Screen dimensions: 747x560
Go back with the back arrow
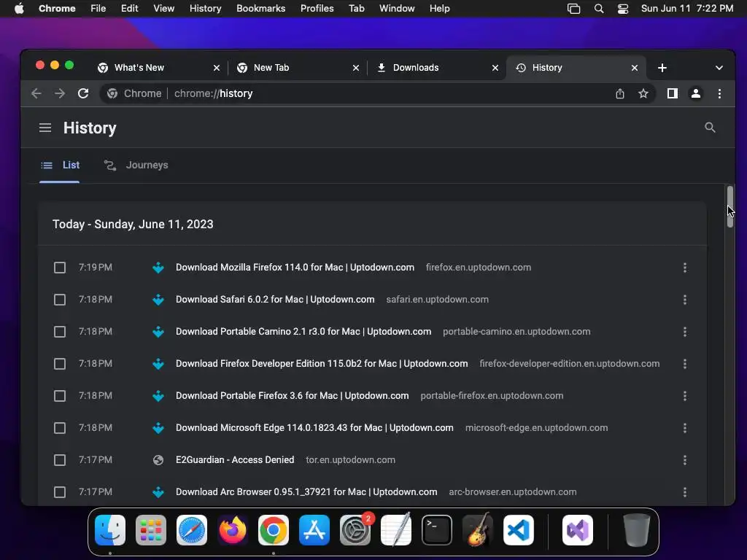[36, 93]
